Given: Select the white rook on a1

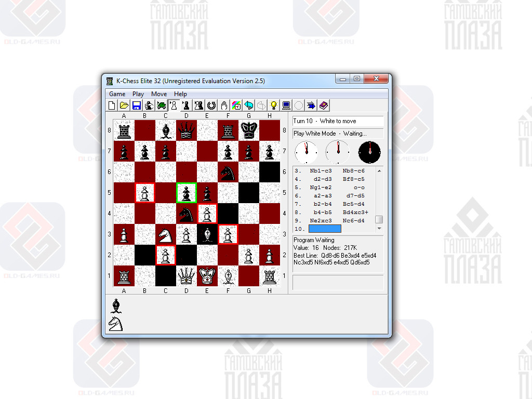Looking at the screenshot, I should click(x=124, y=276).
